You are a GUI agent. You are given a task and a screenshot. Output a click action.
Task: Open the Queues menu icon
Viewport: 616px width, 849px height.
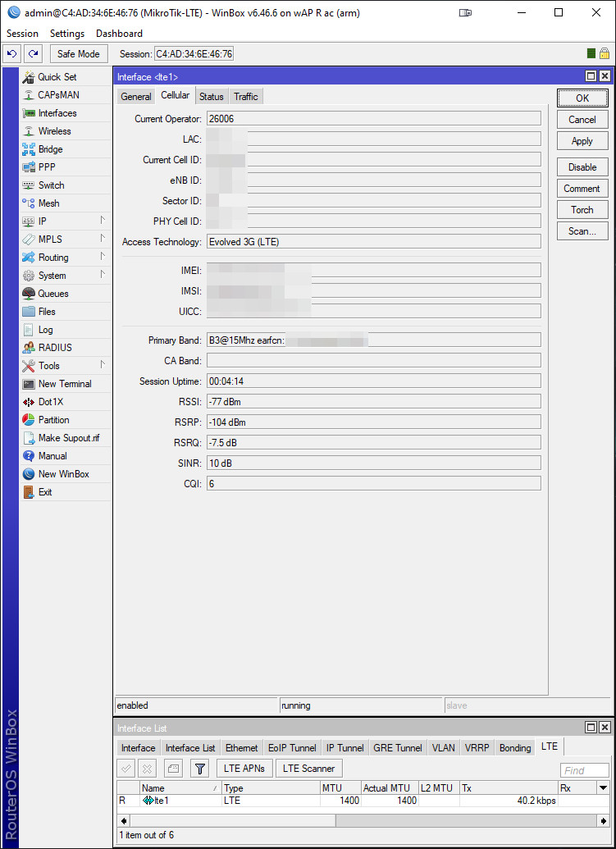[28, 294]
